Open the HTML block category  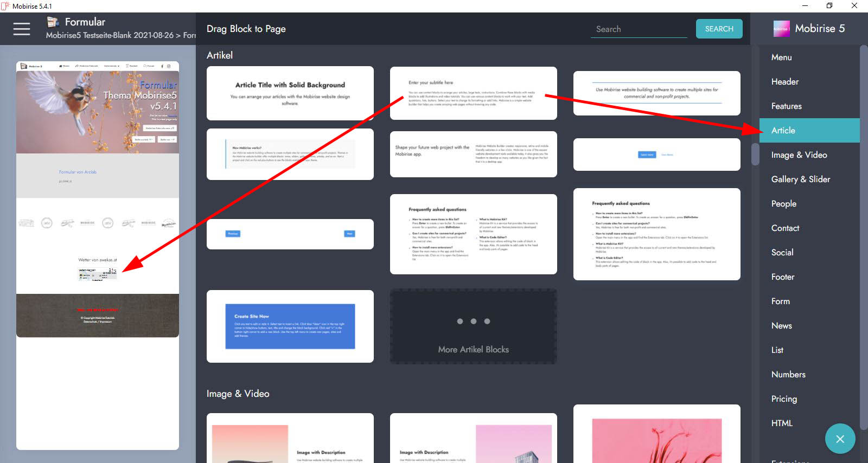(x=782, y=423)
